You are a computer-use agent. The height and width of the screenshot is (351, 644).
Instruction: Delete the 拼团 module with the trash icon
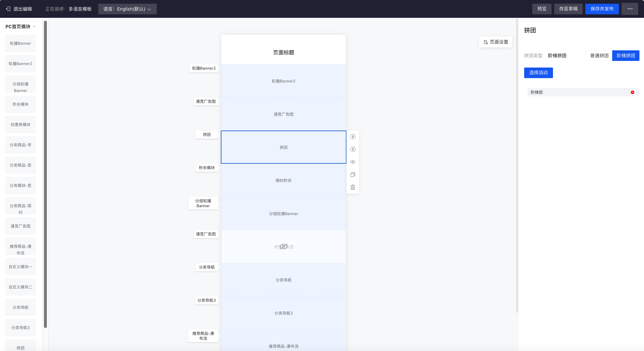click(353, 187)
